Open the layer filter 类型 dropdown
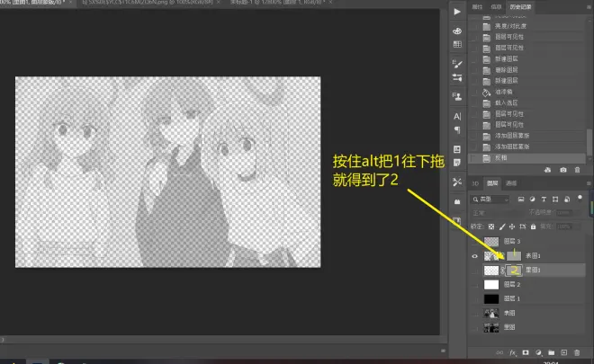 click(490, 199)
